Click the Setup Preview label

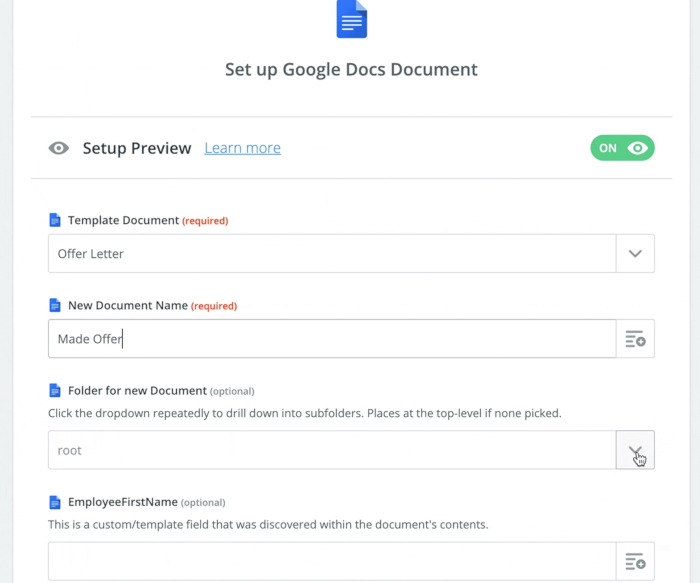click(137, 148)
